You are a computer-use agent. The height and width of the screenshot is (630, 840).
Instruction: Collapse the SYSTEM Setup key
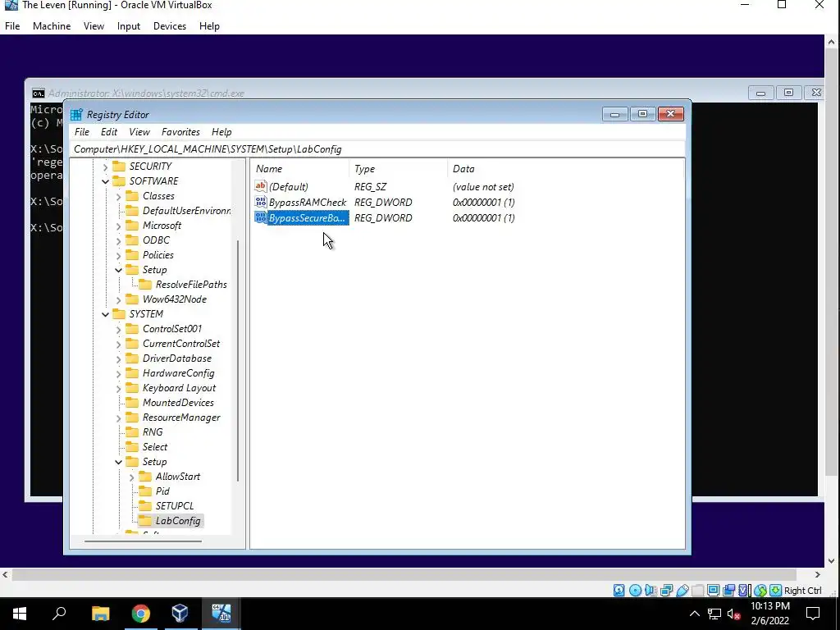click(x=118, y=462)
